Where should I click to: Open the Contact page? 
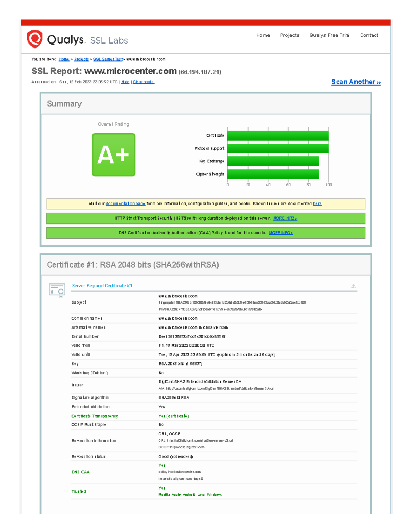[369, 35]
